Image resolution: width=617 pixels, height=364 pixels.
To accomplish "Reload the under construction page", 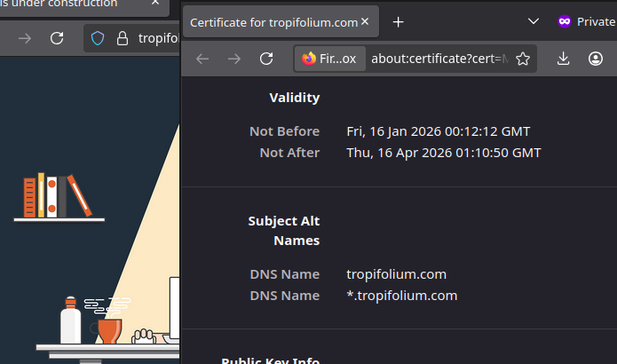I will pos(57,38).
